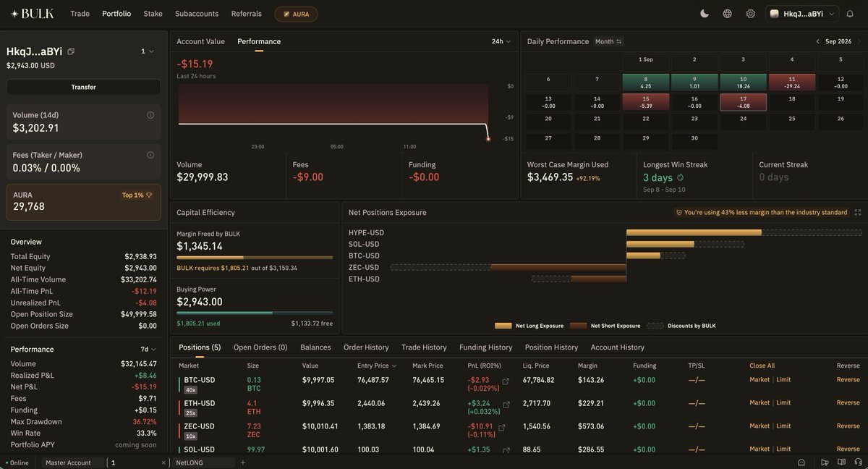Toggle dark mode moon icon

[x=705, y=14]
